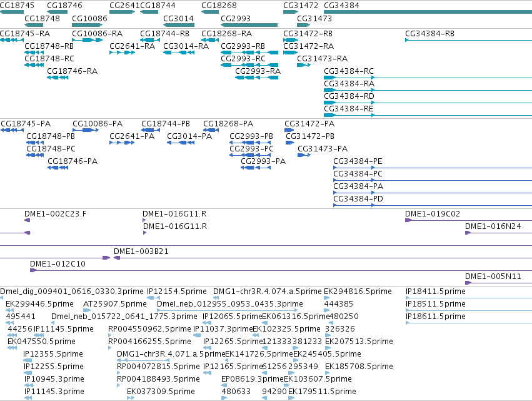This screenshot has height=401, width=532.
Task: Open transcript CG31473-RA
Action: point(323,58)
